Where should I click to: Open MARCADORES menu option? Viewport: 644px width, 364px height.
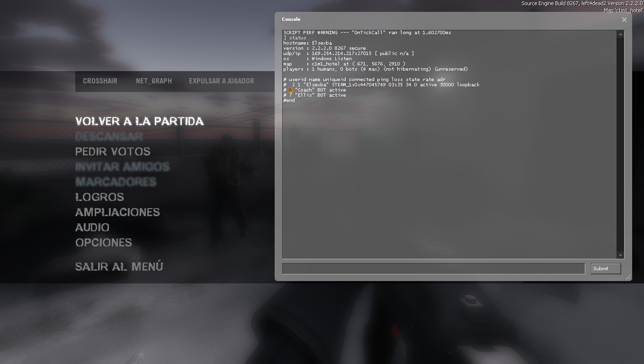tap(116, 182)
